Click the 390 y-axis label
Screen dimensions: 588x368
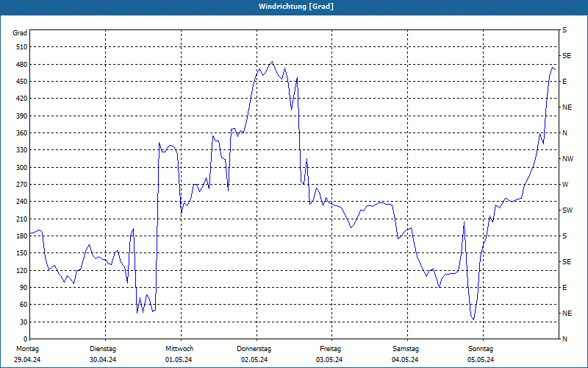[22, 116]
